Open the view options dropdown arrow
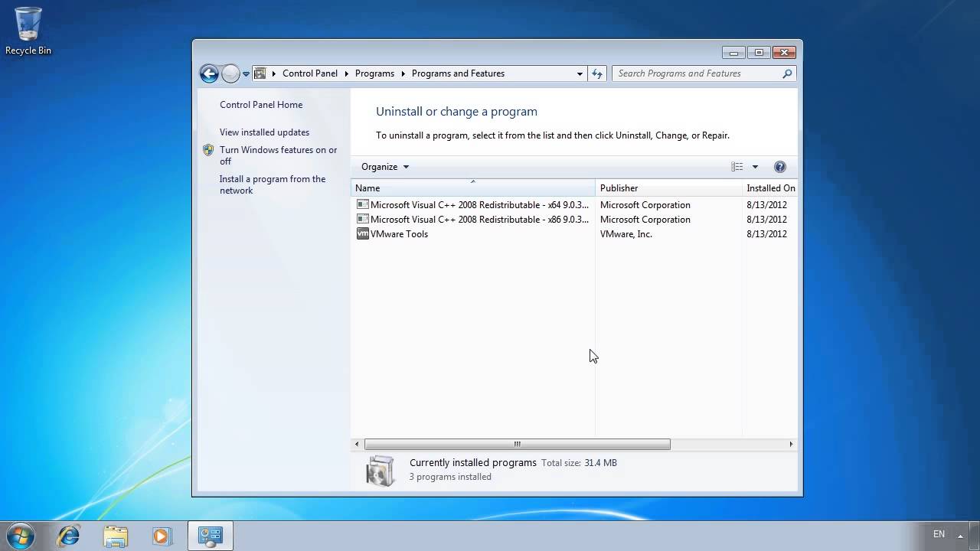Image resolution: width=980 pixels, height=551 pixels. [x=755, y=167]
